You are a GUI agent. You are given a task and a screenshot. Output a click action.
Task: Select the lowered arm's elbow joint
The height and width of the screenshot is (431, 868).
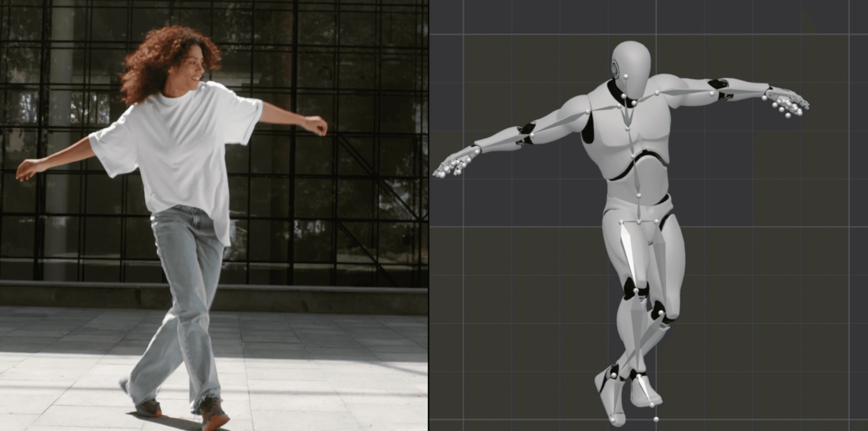coord(532,135)
